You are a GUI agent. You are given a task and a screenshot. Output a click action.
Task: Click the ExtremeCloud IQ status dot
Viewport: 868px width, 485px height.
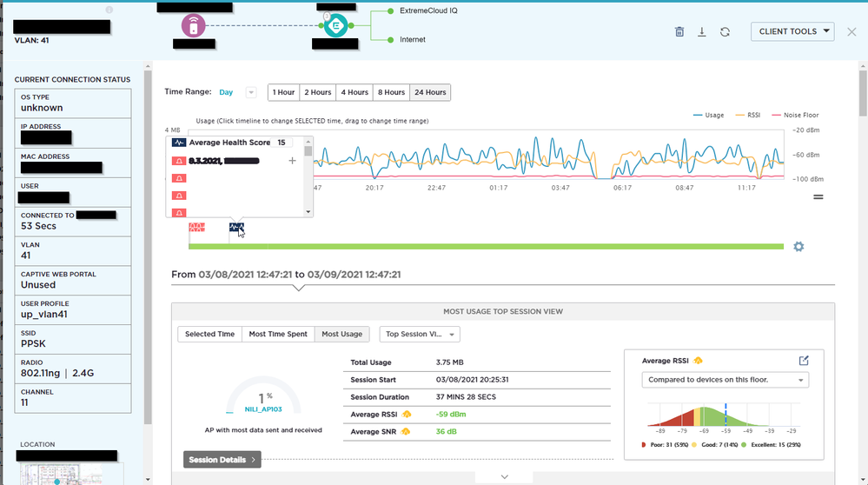pos(390,11)
